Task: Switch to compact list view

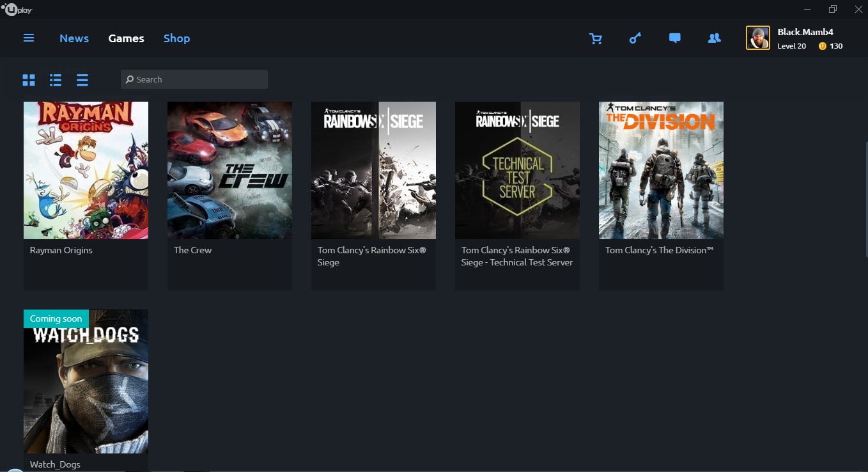Action: [82, 80]
